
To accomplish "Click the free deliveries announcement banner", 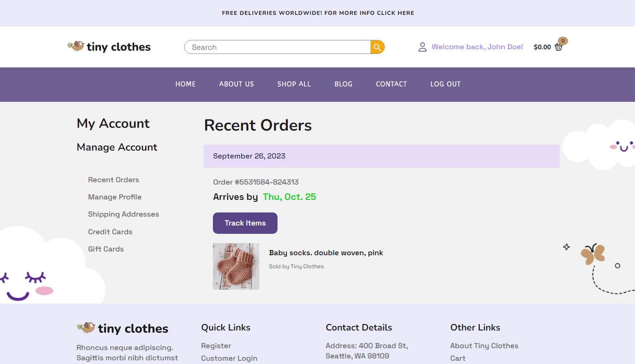I will coord(317,13).
